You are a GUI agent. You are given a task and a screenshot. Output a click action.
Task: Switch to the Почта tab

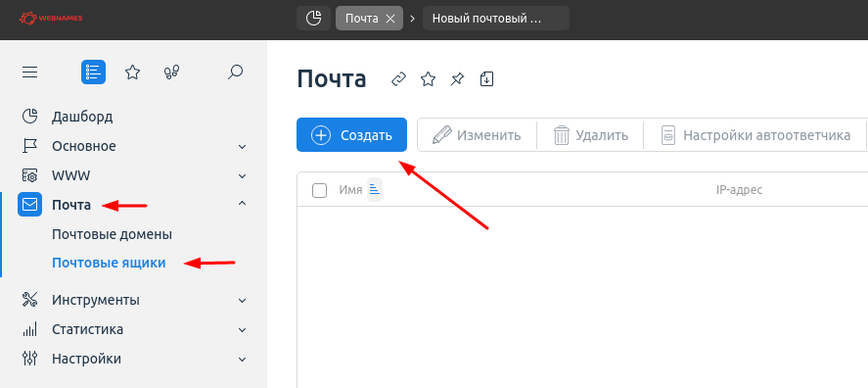point(361,19)
